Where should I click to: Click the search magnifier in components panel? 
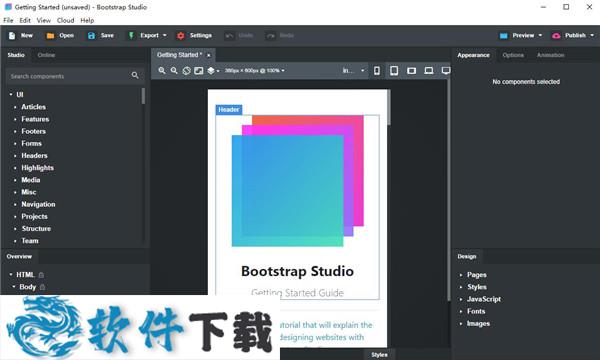[135, 75]
